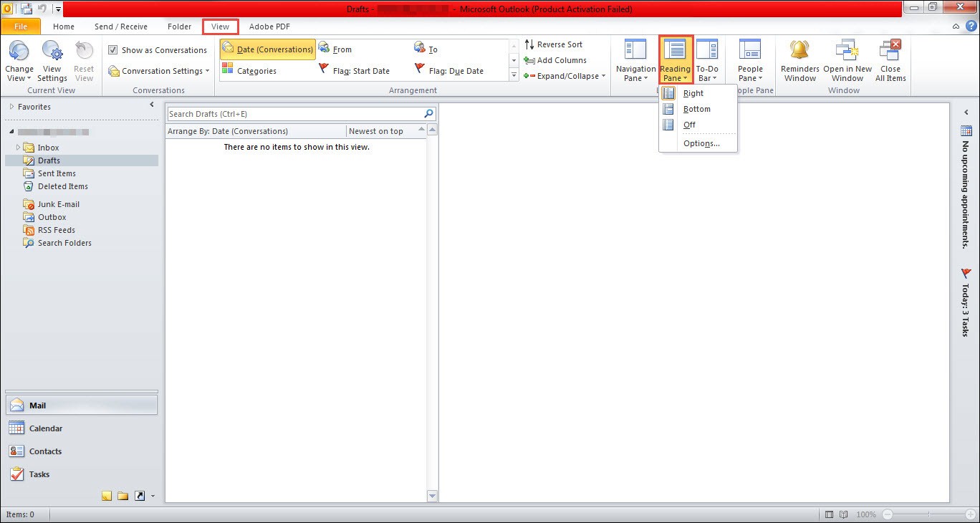Open the Expand/Collapse dropdown
This screenshot has height=523, width=980.
pos(565,76)
